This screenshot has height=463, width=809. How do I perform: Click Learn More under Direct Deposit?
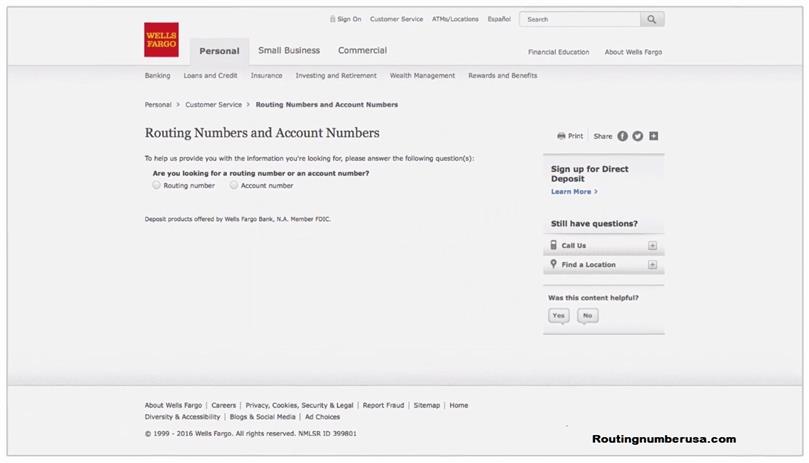574,191
